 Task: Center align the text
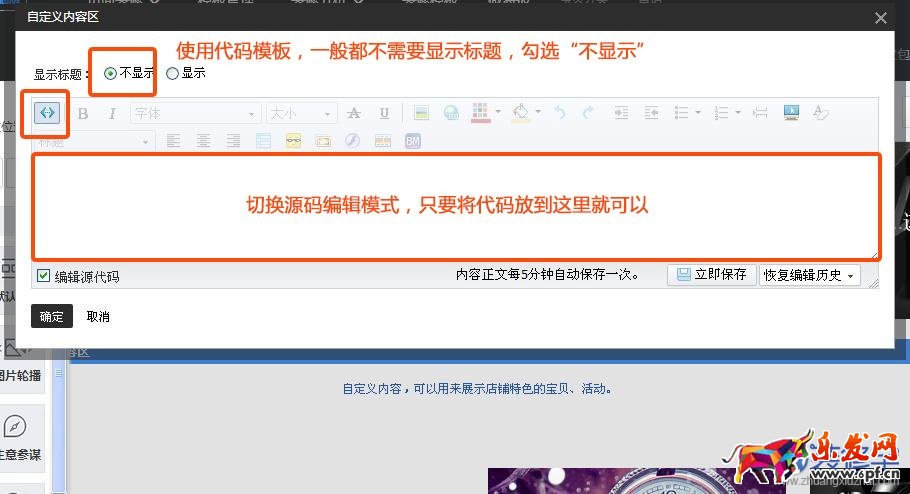pyautogui.click(x=203, y=140)
